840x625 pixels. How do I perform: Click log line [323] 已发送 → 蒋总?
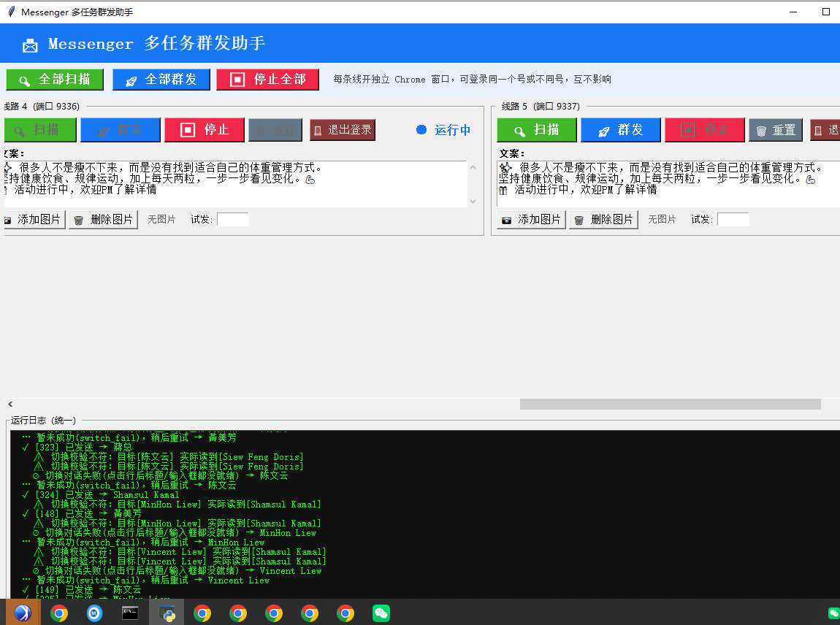click(77, 447)
